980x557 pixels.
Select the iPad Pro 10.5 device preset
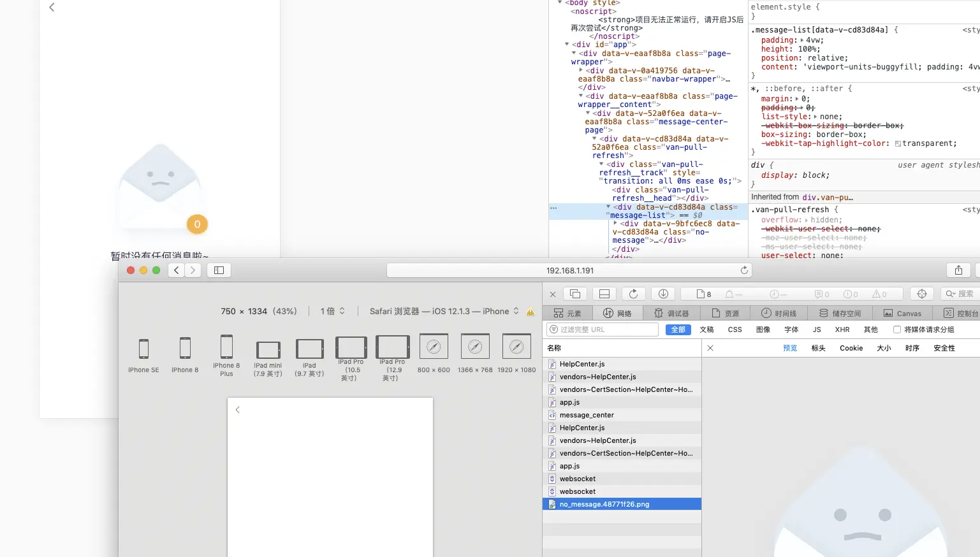coord(351,359)
